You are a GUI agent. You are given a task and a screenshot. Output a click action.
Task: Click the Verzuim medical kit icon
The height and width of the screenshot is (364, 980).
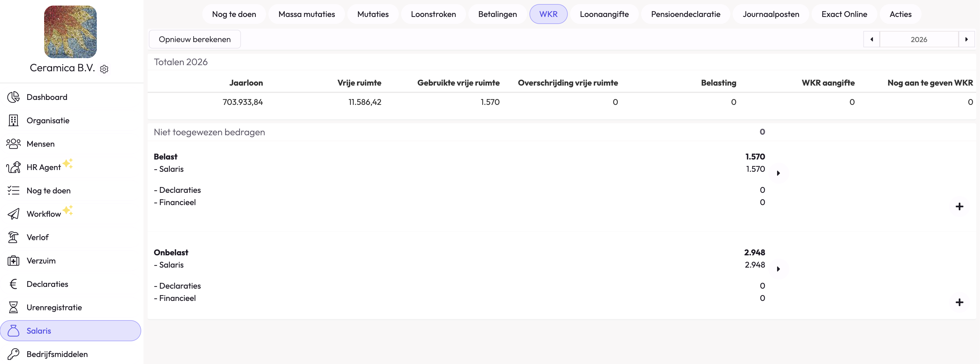13,261
